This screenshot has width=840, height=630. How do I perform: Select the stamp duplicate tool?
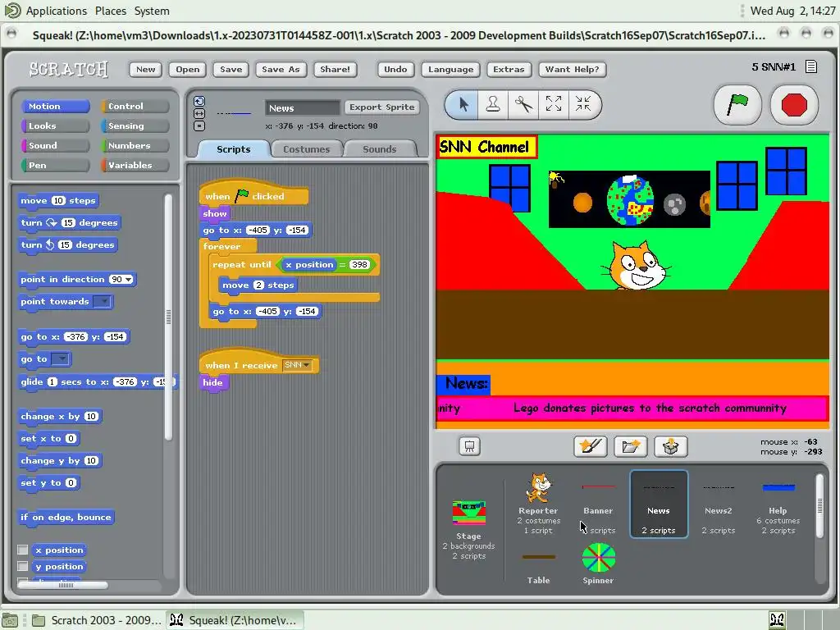point(493,104)
